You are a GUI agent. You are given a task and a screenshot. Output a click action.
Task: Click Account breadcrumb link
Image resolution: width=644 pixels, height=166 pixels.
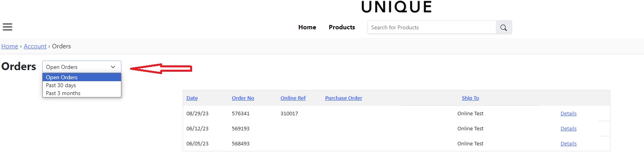click(x=35, y=46)
